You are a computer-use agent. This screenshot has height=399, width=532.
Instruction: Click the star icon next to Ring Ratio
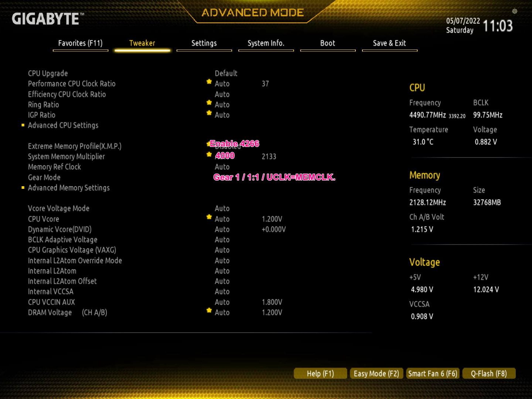point(209,103)
